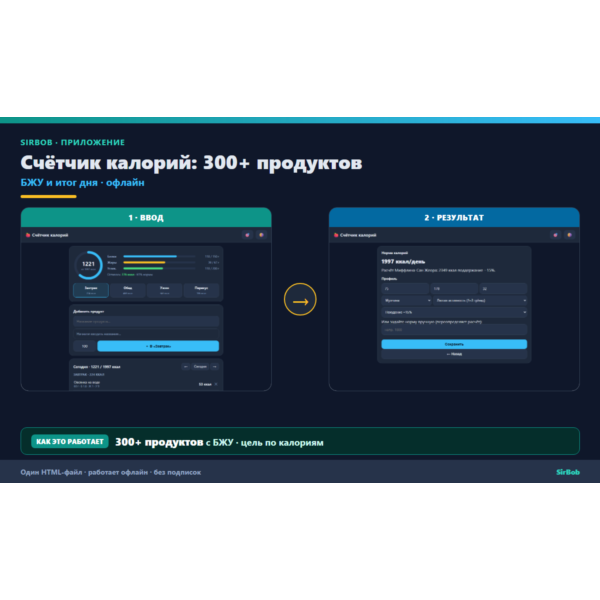Delete the Овсянка на воде entry
Screen dimensions: 600x600
click(x=216, y=384)
